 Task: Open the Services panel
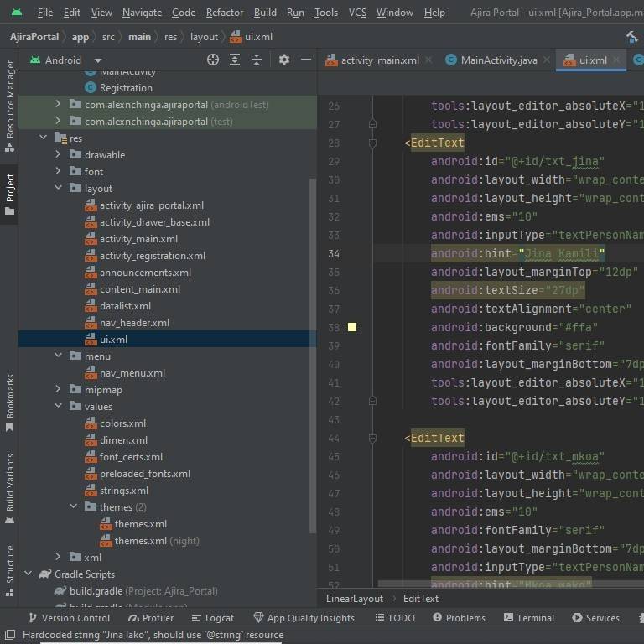(x=596, y=618)
